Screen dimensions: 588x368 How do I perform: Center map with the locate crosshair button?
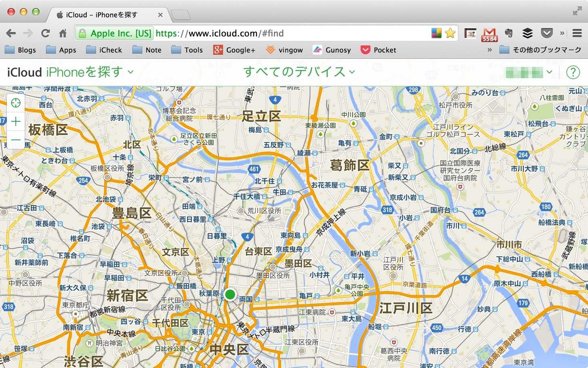click(x=16, y=103)
